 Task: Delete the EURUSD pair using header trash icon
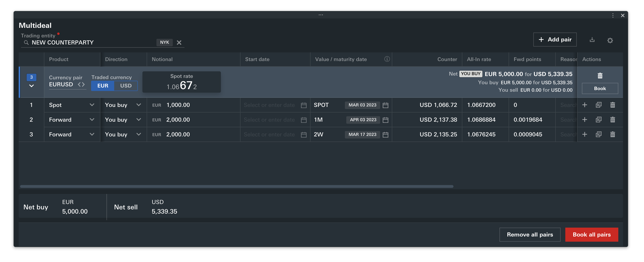click(x=600, y=76)
